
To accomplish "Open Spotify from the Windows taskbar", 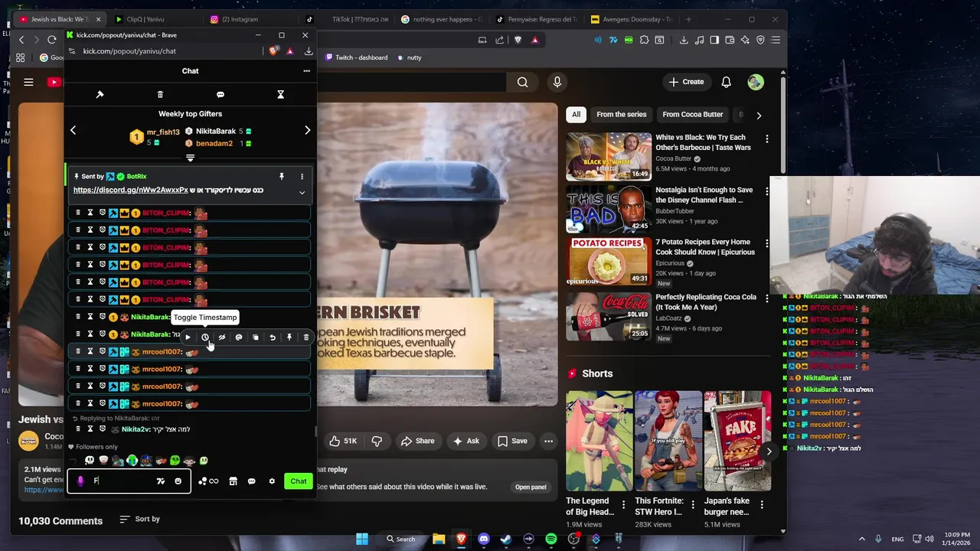I will (550, 539).
